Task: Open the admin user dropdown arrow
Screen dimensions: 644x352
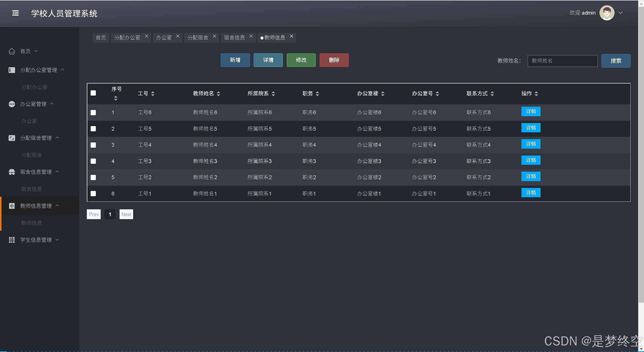Action: point(621,13)
